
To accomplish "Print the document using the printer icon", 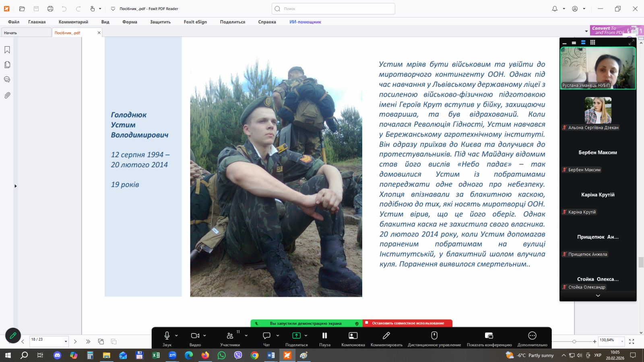I will [50, 8].
